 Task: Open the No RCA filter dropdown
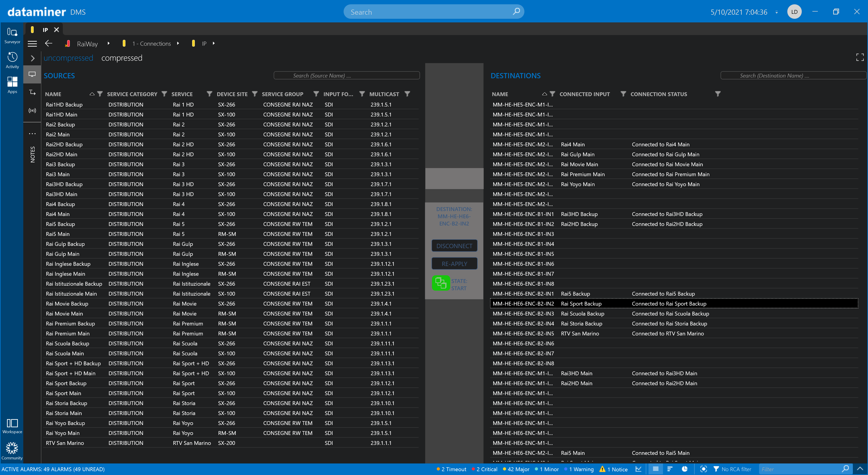[x=733, y=469]
